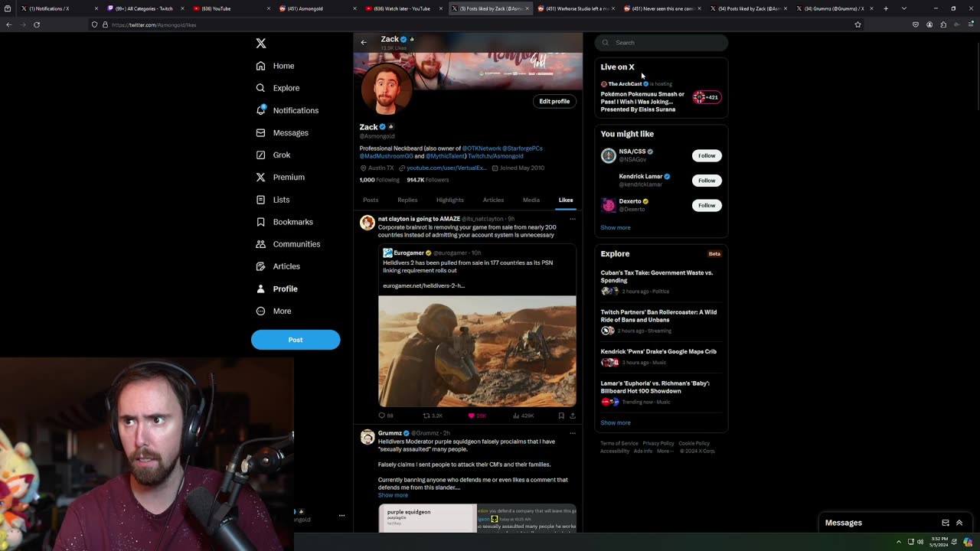Bookmark the nat clayton post

click(561, 416)
